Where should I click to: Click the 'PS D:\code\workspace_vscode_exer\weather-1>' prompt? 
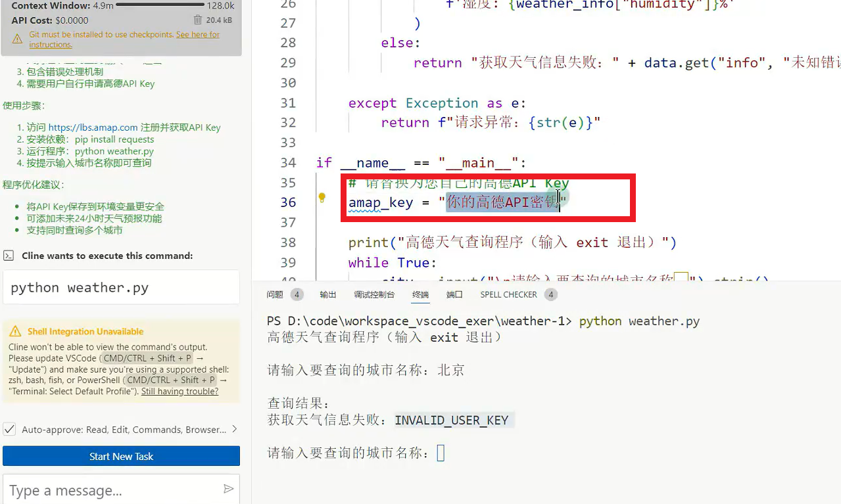point(420,321)
